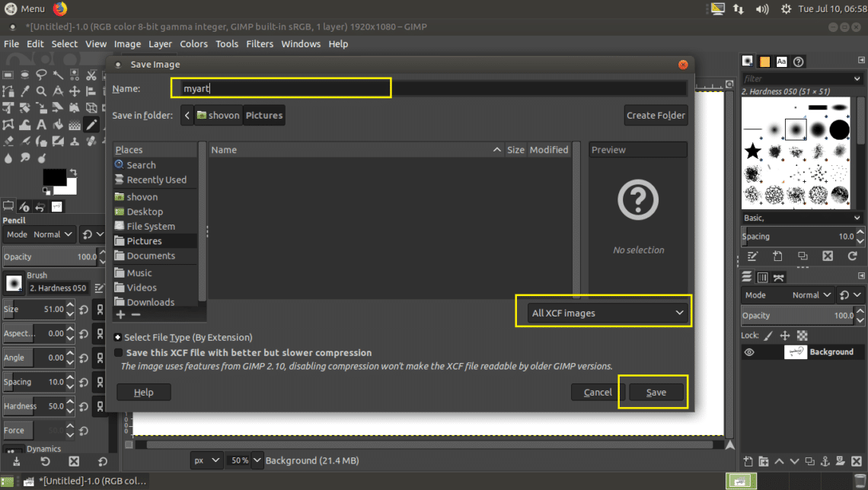Expand Select File Type (By Extension)
868x490 pixels.
118,337
